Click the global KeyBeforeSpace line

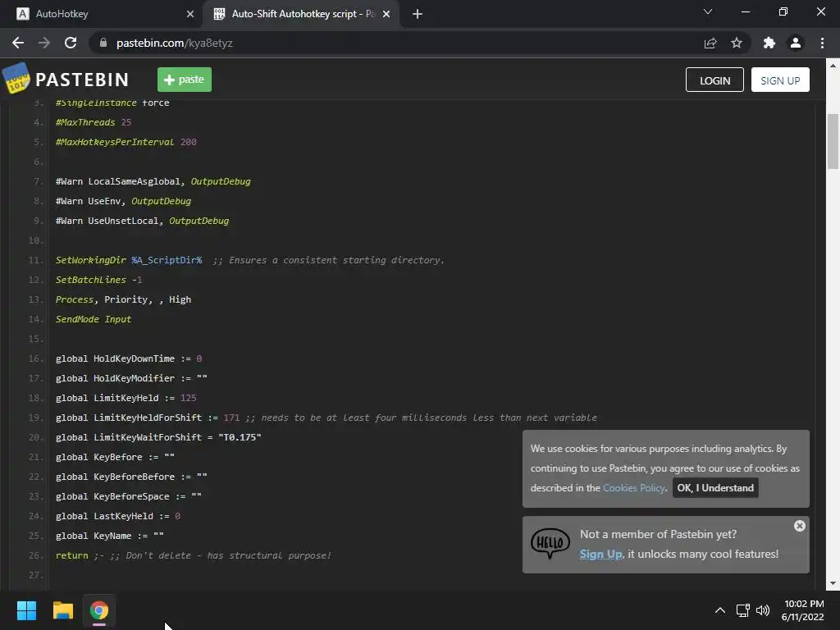coord(129,496)
